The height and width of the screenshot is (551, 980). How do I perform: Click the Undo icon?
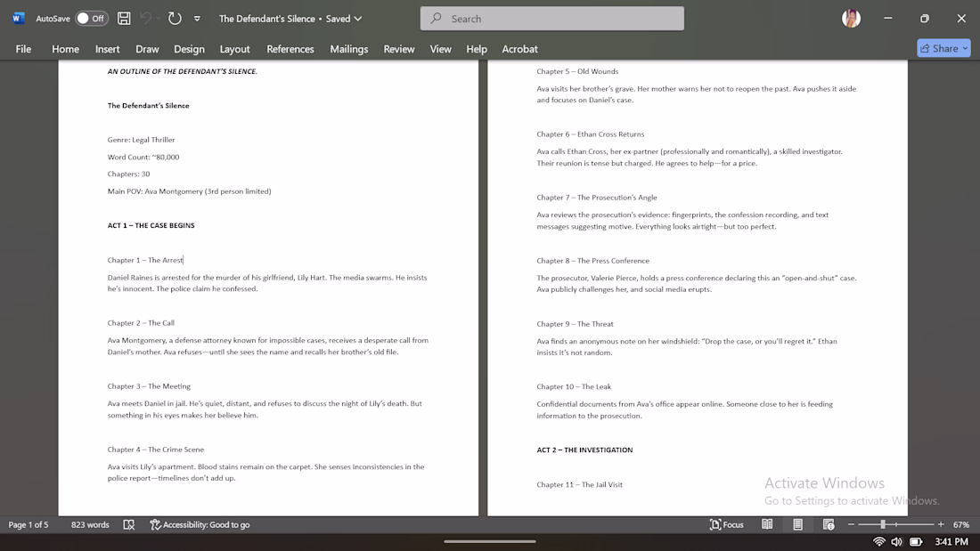click(x=145, y=18)
